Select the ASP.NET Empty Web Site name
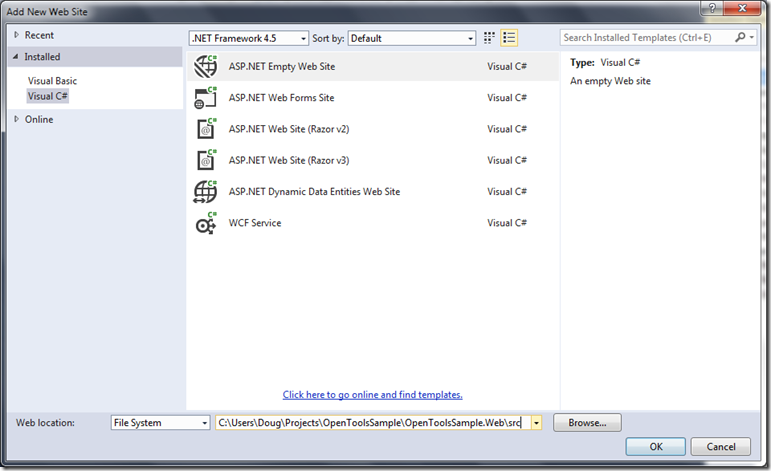This screenshot has height=471, width=771. (x=282, y=66)
